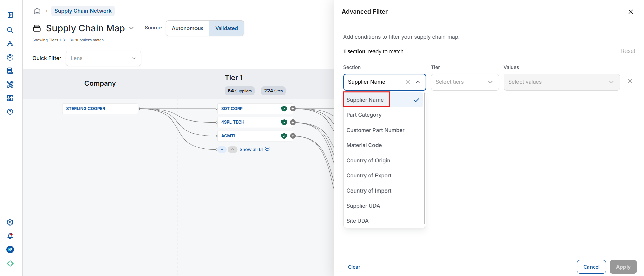
Task: Show more suppliers with down chevron
Action: click(x=222, y=149)
